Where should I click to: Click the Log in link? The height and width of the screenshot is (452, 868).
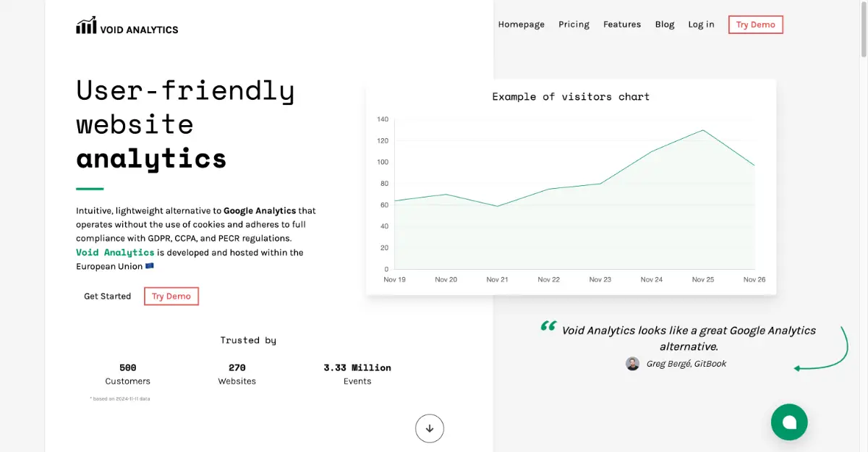(700, 24)
